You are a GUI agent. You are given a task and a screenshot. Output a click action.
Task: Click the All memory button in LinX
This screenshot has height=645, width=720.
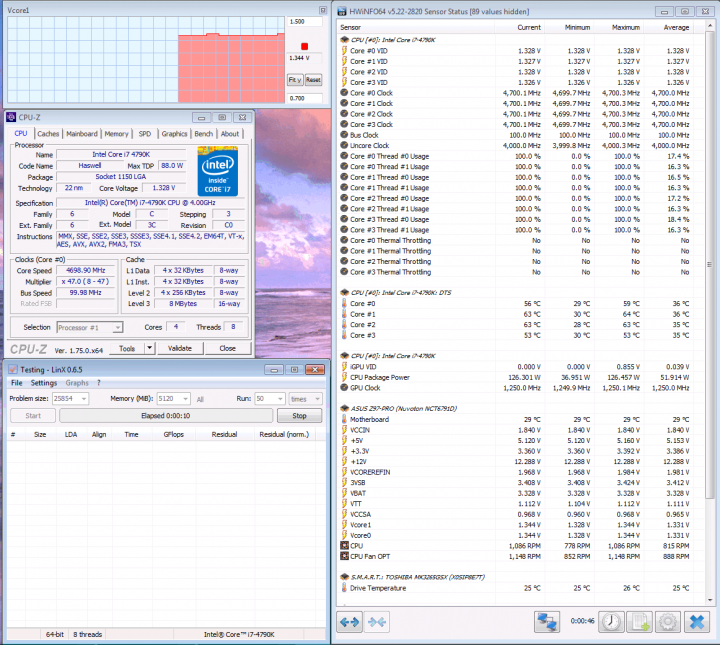point(200,399)
